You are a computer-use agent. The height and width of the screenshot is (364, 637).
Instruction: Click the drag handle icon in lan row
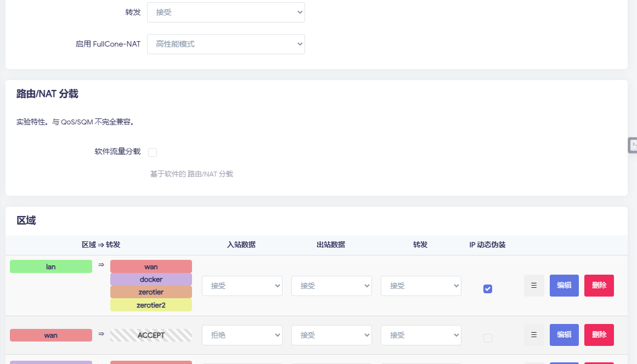pyautogui.click(x=533, y=286)
